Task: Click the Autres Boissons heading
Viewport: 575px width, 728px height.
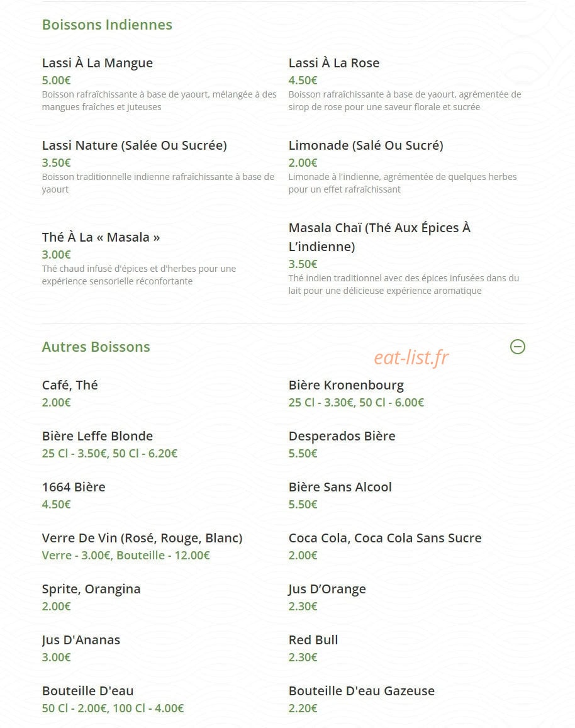Action: click(x=96, y=347)
